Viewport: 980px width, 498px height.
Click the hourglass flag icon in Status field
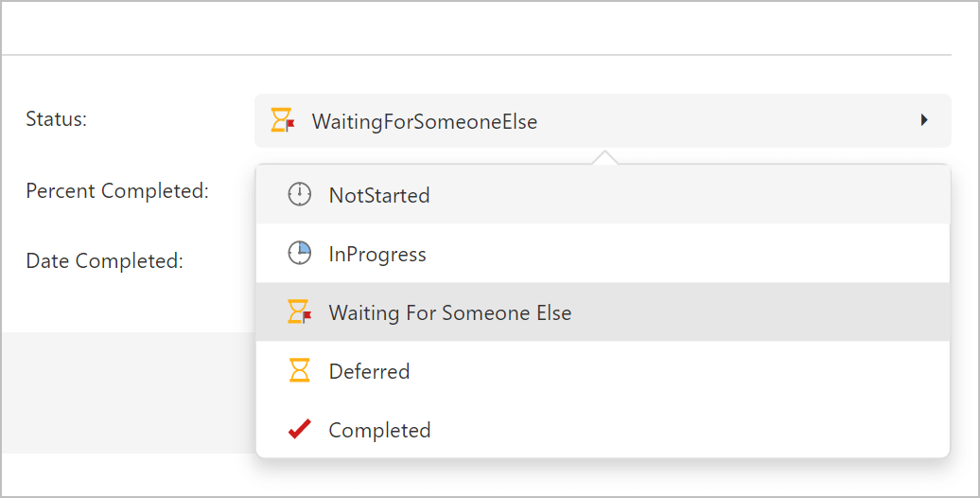[x=283, y=121]
